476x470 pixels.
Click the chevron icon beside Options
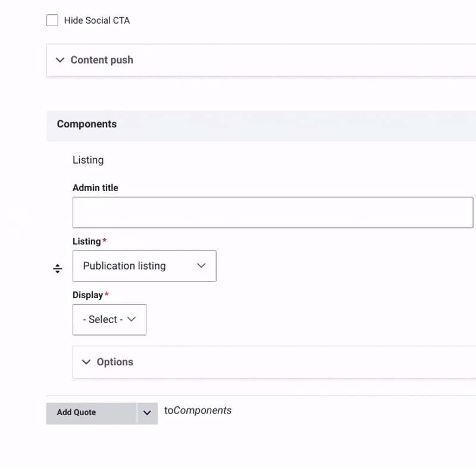[x=86, y=362]
